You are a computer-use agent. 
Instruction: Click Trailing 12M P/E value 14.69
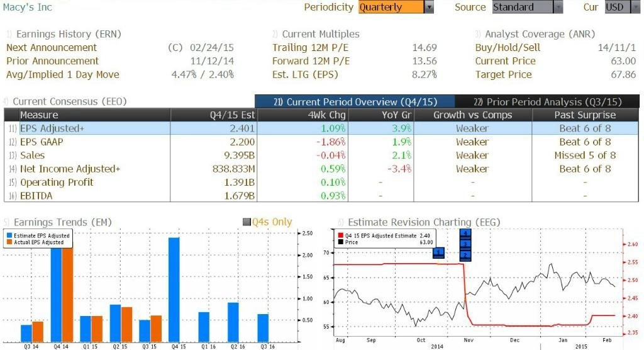[x=425, y=48]
